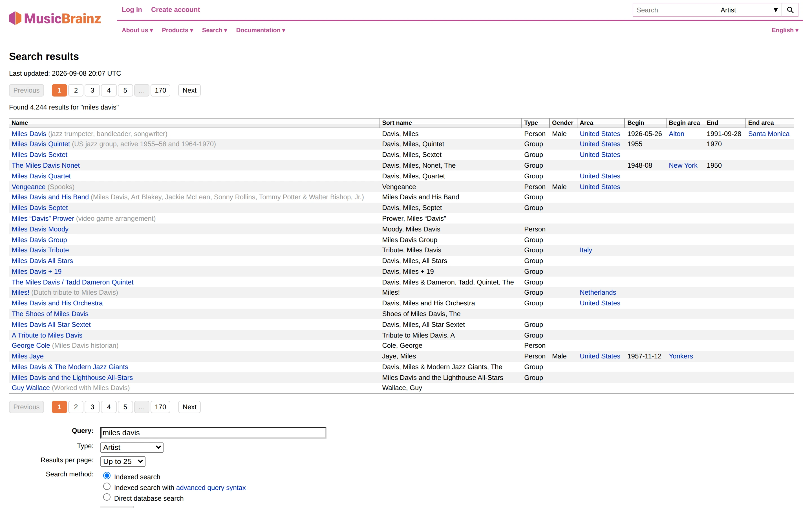Go to page 2 in bottom pagination
Screen dimensions: 812x508
(76, 407)
